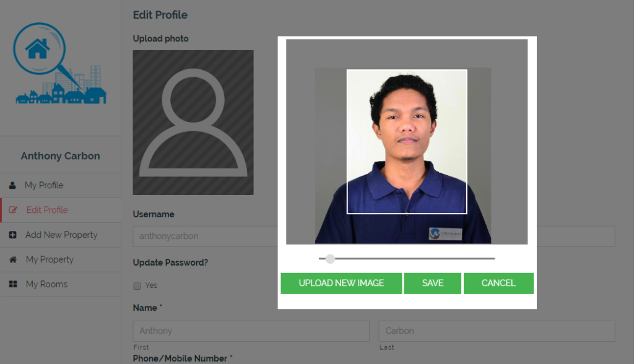
Task: Click the Username input field
Action: [x=204, y=236]
